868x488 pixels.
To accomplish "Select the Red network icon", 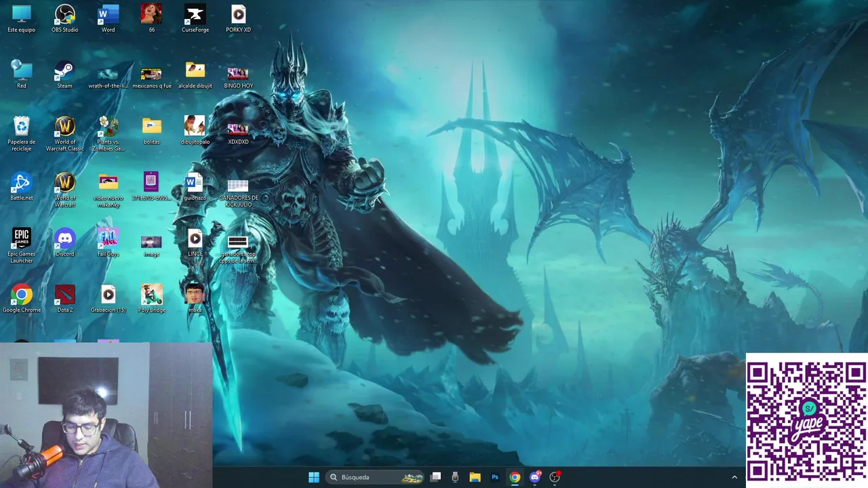I will [x=22, y=75].
